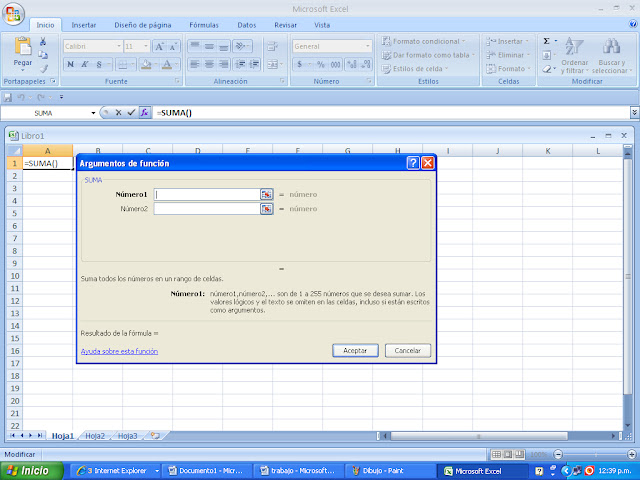Click the zoom slider in status bar
This screenshot has height=480, width=640.
pos(595,454)
